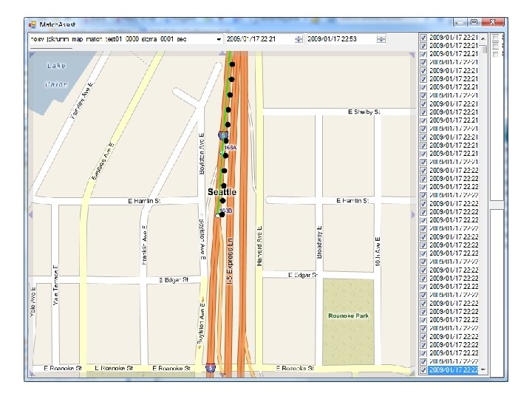Pan the map south with the bottom-edge arrow
Screen dimensions: 532x399
[222, 374]
